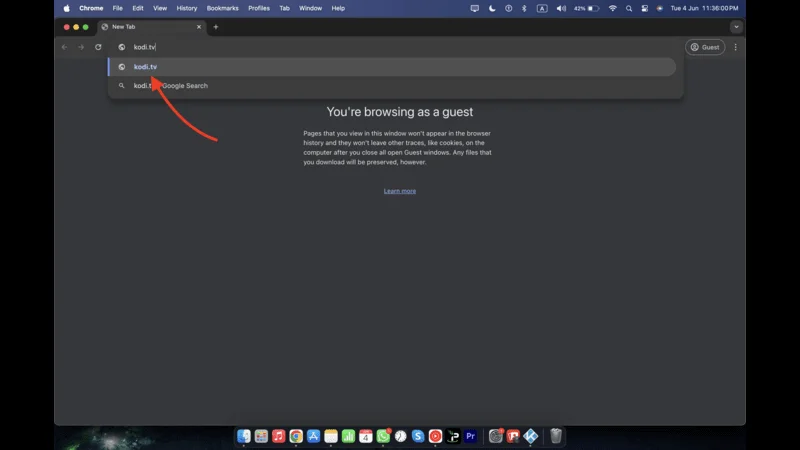Open a new tab with the plus button
The height and width of the screenshot is (450, 800).
pos(216,27)
